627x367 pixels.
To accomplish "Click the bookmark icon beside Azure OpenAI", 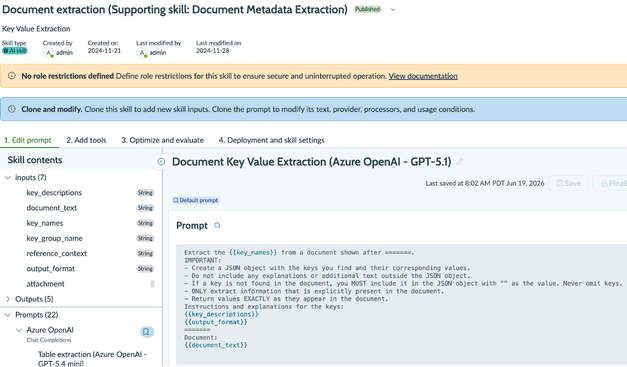I will click(146, 332).
